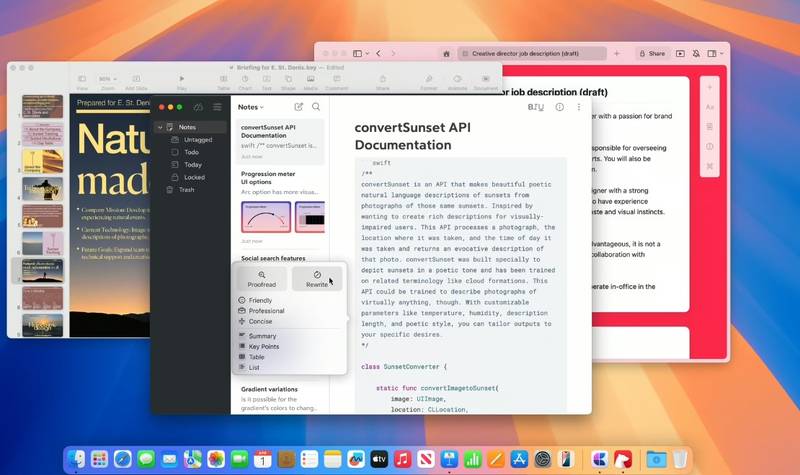The width and height of the screenshot is (800, 475).
Task: Click plus icon in right sidebar strip
Action: point(710,87)
